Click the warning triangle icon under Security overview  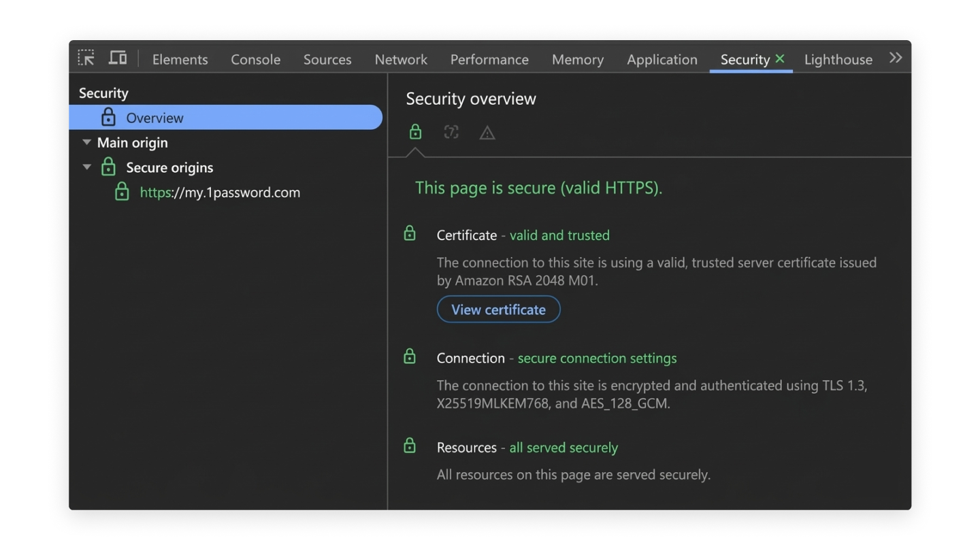pyautogui.click(x=487, y=132)
